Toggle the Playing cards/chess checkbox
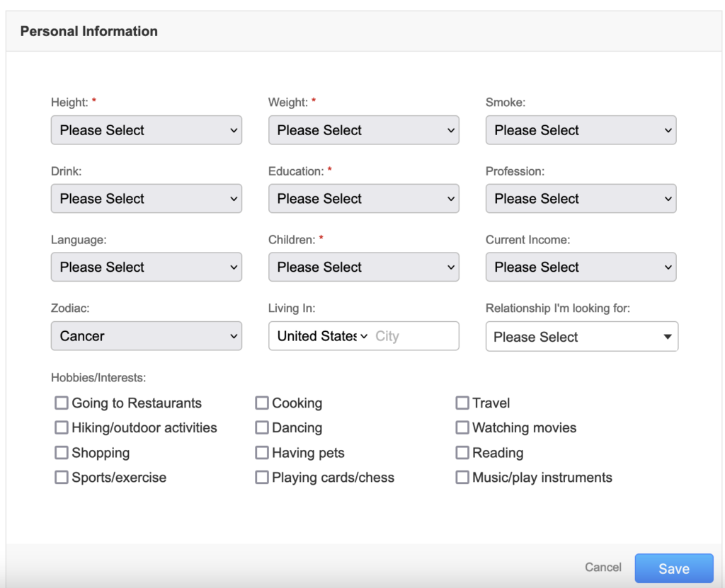This screenshot has width=725, height=588. click(262, 477)
